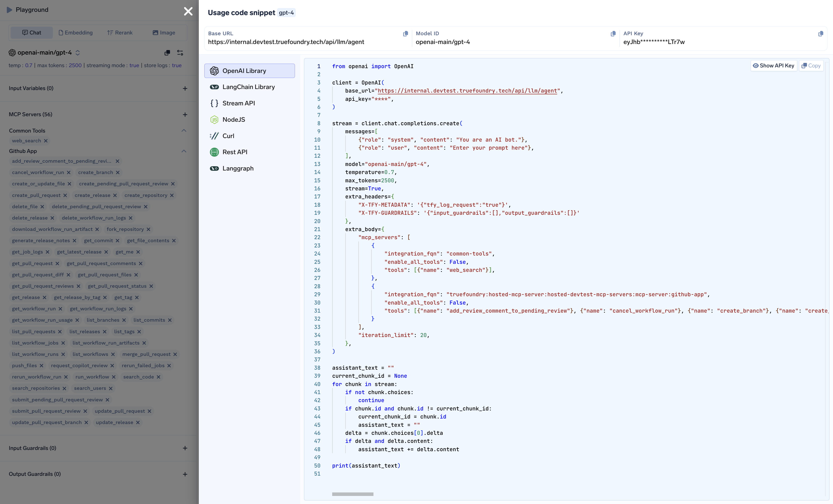Copy the code snippet
The height and width of the screenshot is (504, 833).
coord(811,66)
